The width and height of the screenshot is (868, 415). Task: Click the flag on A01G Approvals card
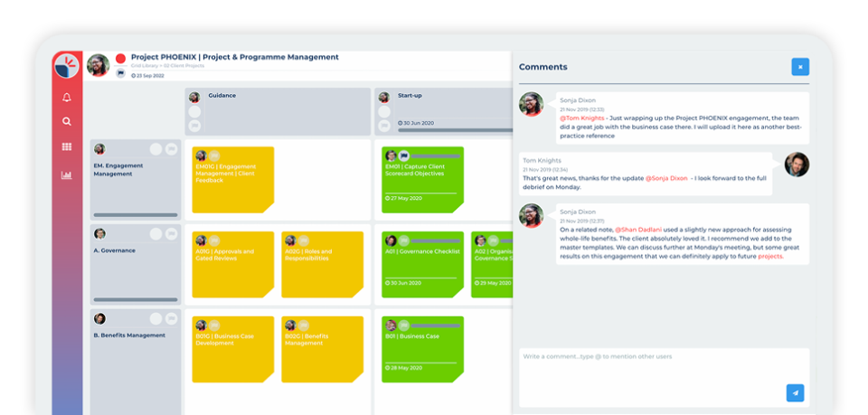pyautogui.click(x=214, y=241)
